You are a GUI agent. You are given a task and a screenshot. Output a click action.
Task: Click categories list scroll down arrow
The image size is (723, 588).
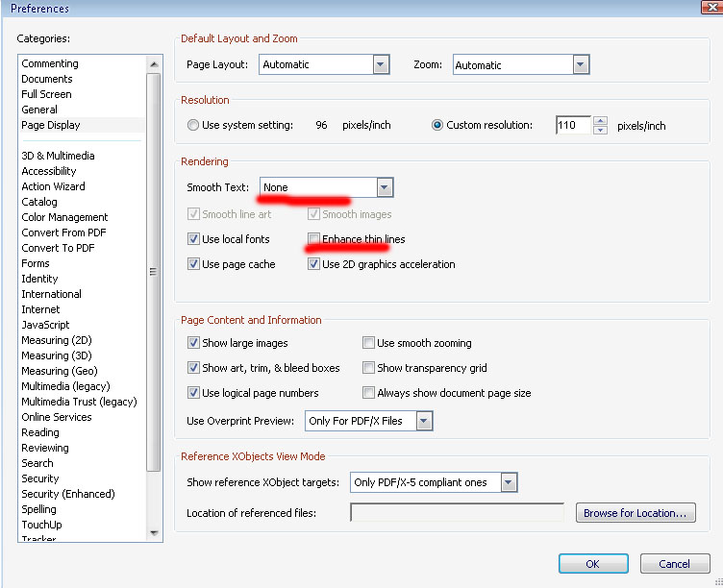(154, 533)
